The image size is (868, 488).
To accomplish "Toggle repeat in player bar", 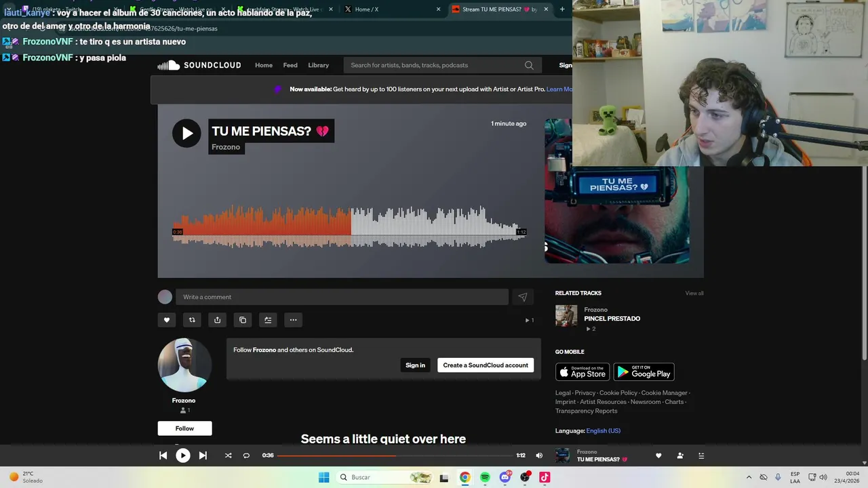I will click(246, 455).
